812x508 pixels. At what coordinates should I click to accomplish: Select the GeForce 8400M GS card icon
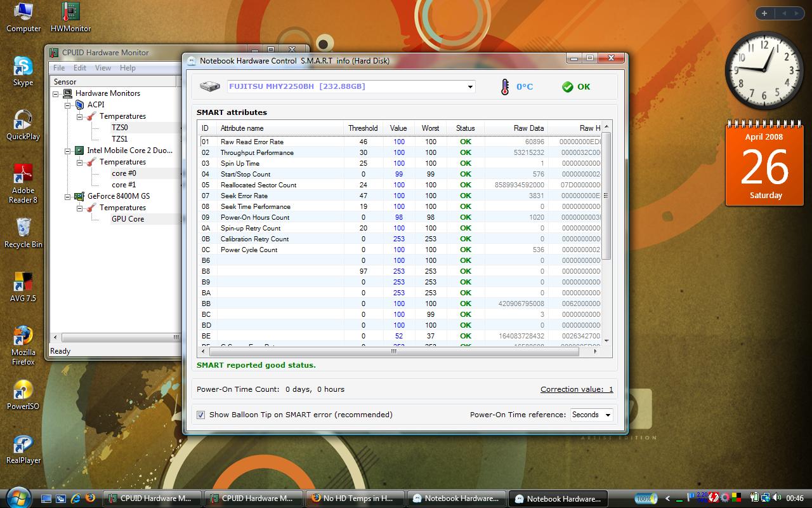click(x=80, y=196)
